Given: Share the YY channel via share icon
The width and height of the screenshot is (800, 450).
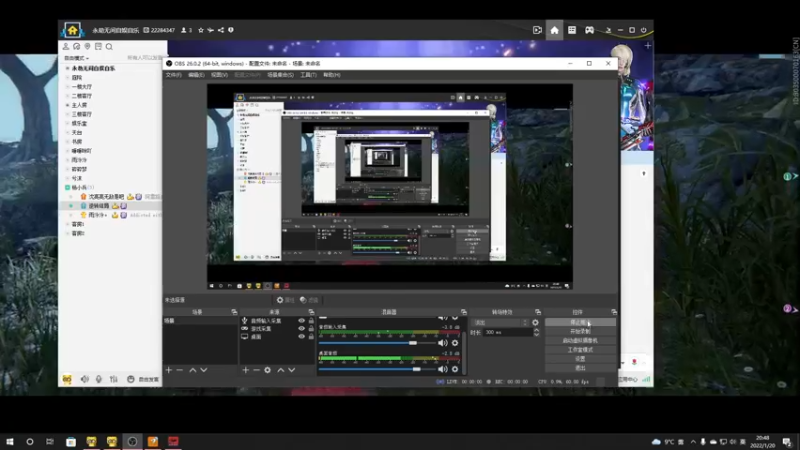Looking at the screenshot, I should click(221, 30).
